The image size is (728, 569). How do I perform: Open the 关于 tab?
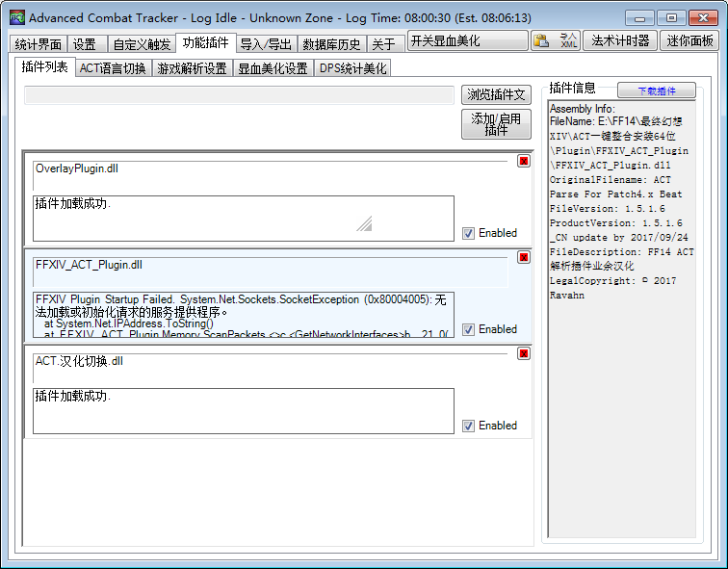tap(386, 44)
